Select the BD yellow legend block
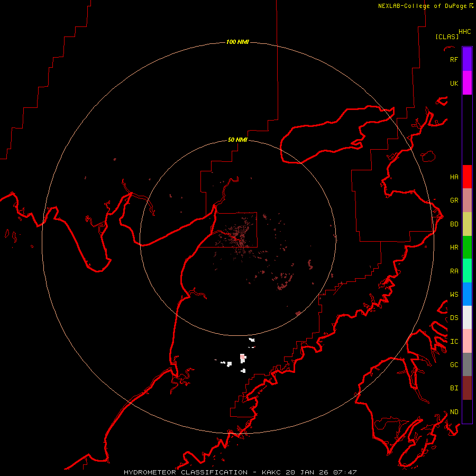The image size is (476, 476). pos(467,224)
